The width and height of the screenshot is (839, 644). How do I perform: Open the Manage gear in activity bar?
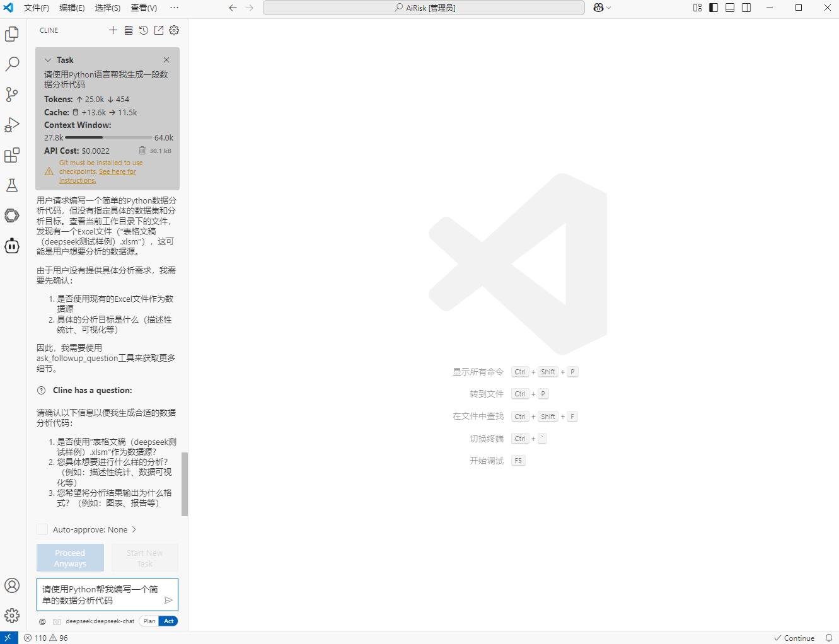[x=12, y=616]
